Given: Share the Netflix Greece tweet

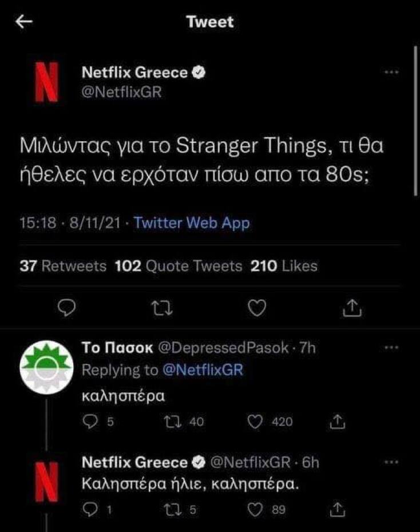Looking at the screenshot, I should coord(351,308).
